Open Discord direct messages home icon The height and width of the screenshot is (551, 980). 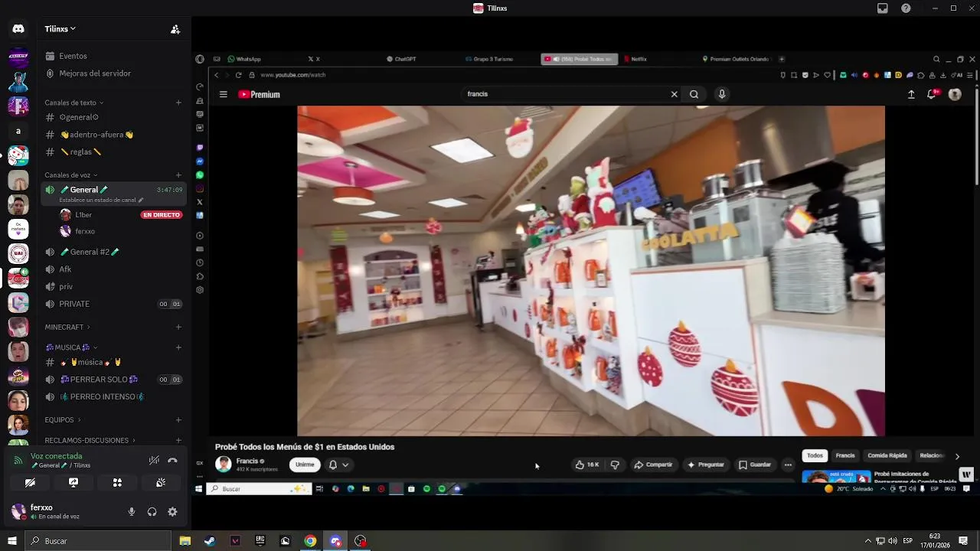pos(18,29)
